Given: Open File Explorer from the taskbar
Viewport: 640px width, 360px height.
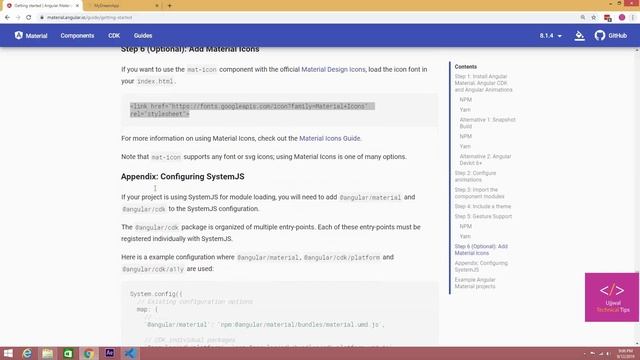Looking at the screenshot, I should (48, 353).
